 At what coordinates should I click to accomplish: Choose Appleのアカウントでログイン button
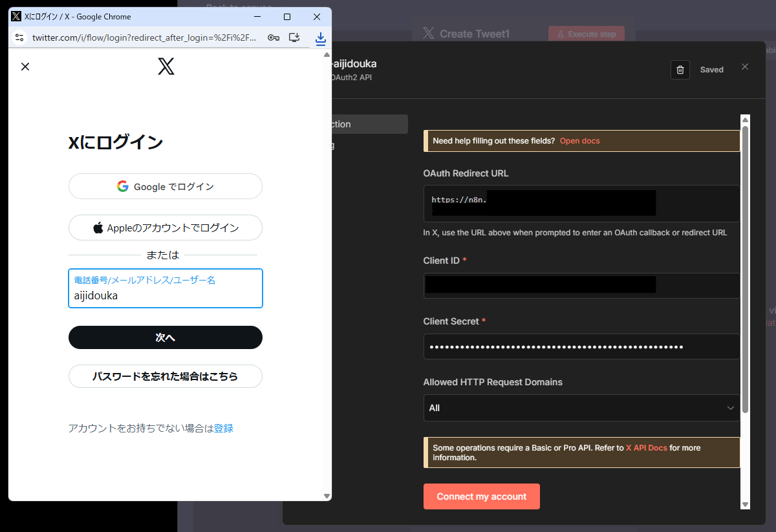(x=166, y=228)
